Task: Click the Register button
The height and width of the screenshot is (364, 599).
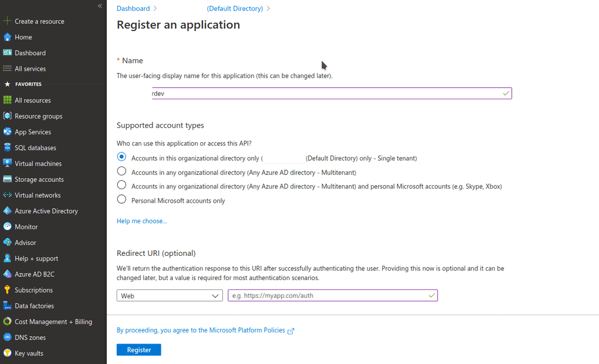Action: [x=139, y=349]
